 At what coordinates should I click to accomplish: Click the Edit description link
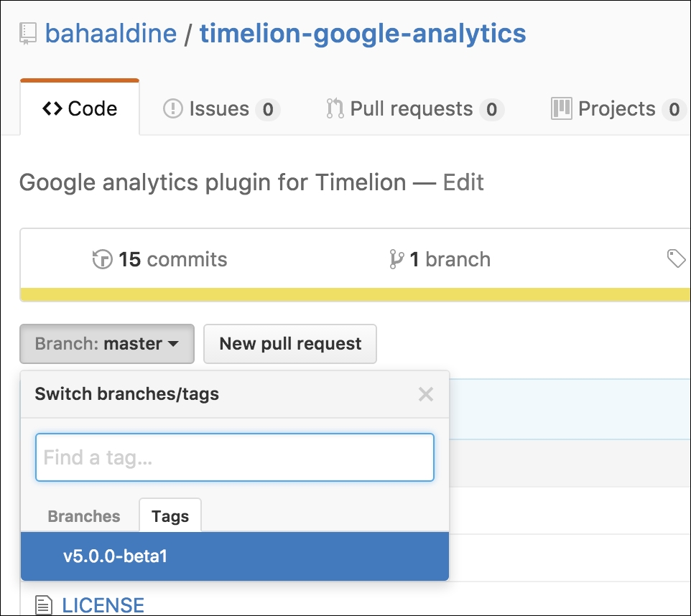pos(463,182)
